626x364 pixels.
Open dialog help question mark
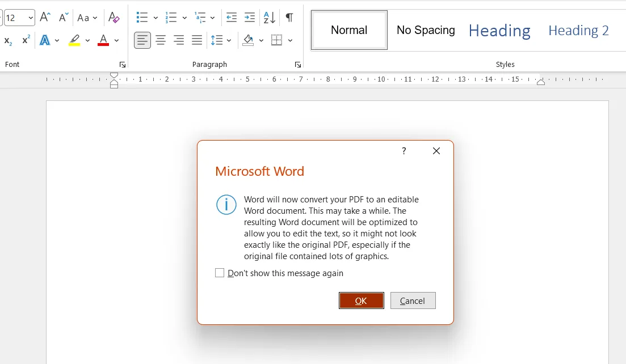(404, 151)
